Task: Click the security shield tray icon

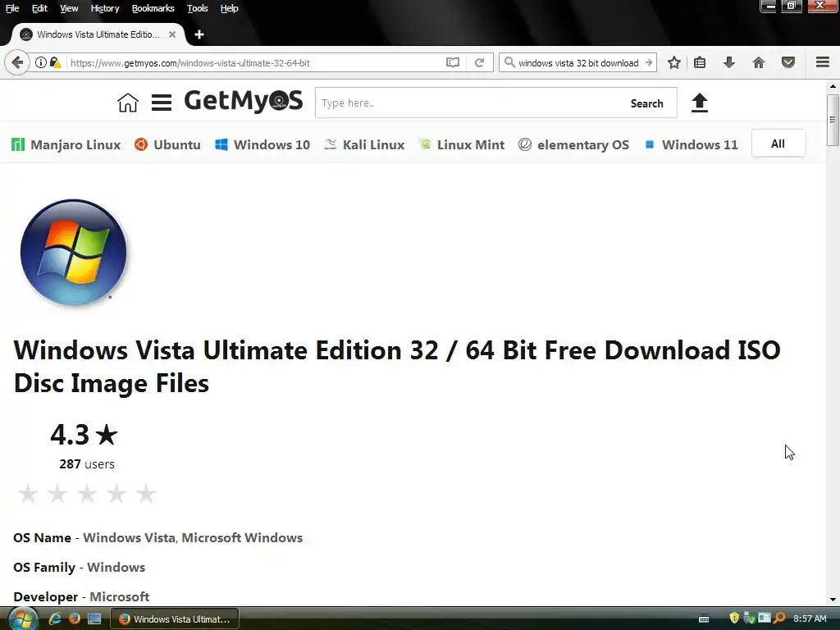Action: point(734,619)
